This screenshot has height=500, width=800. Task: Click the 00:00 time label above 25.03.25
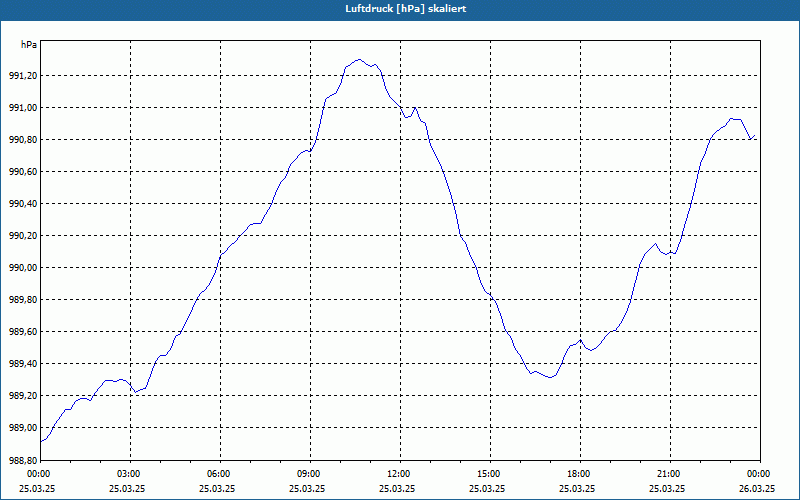39,474
